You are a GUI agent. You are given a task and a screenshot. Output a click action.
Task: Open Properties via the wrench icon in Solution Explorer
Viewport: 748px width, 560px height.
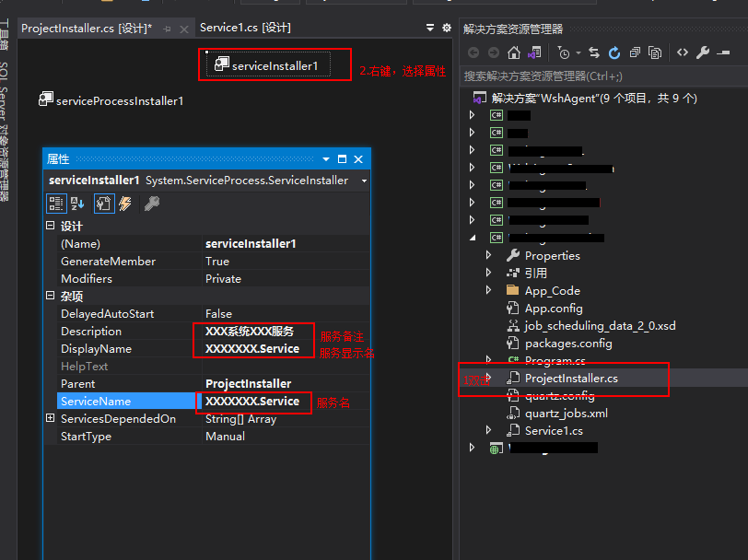pyautogui.click(x=703, y=52)
